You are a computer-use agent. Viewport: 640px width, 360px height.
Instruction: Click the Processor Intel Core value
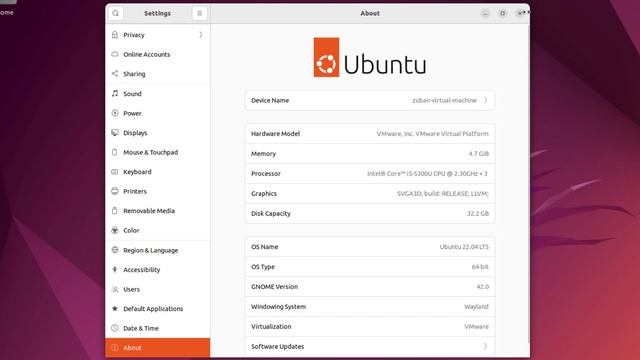coord(427,173)
